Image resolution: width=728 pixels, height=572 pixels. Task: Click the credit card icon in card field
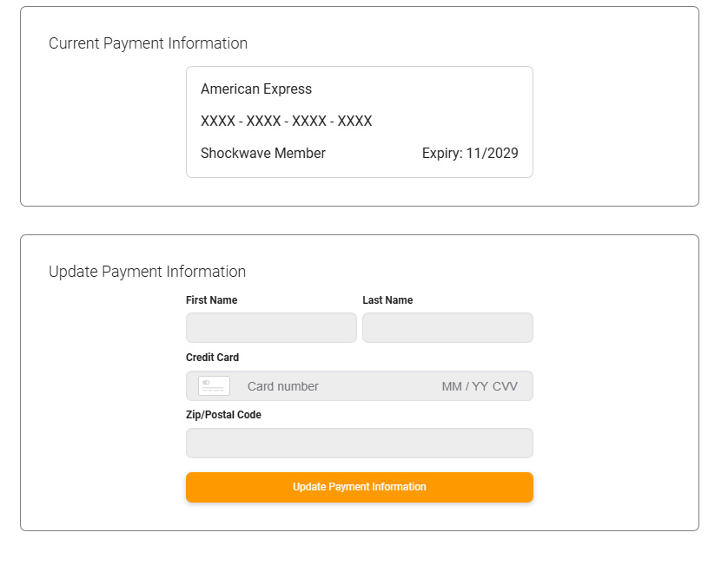click(x=214, y=385)
